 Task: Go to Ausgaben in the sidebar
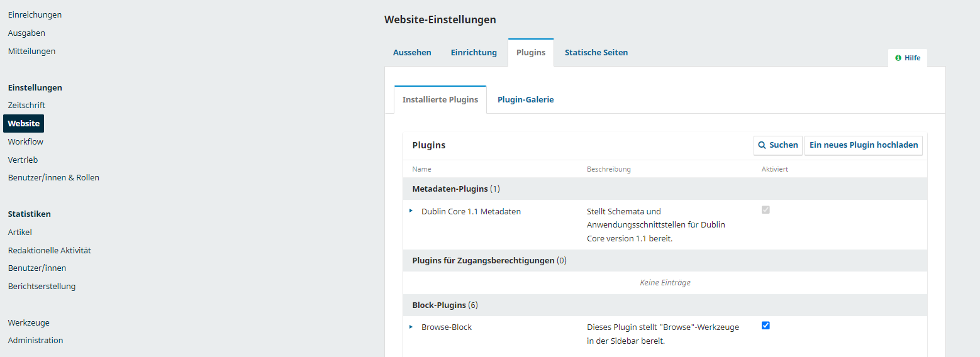coord(26,33)
